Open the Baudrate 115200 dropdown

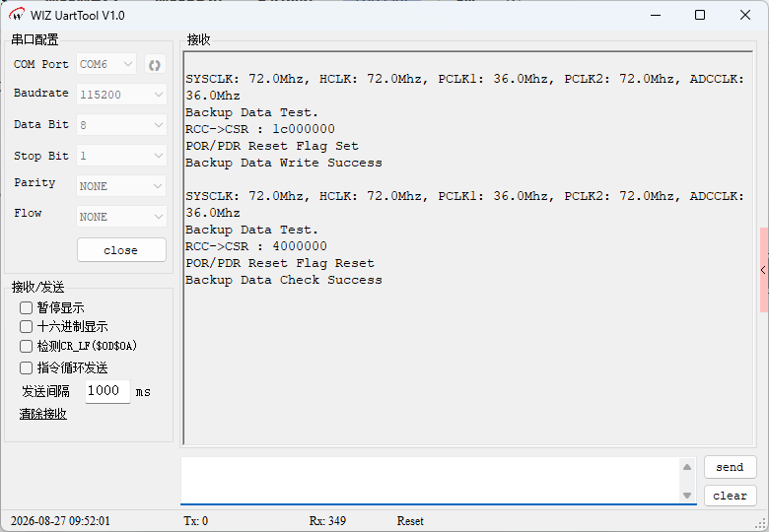tap(121, 94)
